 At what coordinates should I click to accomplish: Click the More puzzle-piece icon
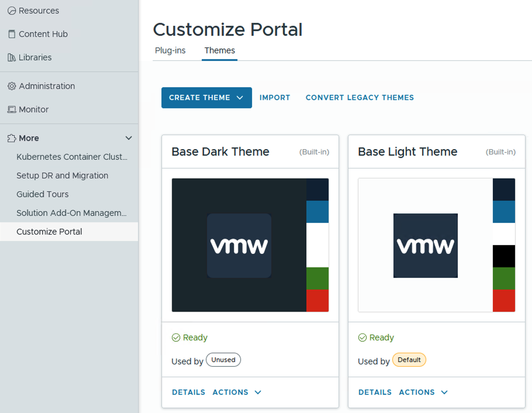tap(12, 138)
